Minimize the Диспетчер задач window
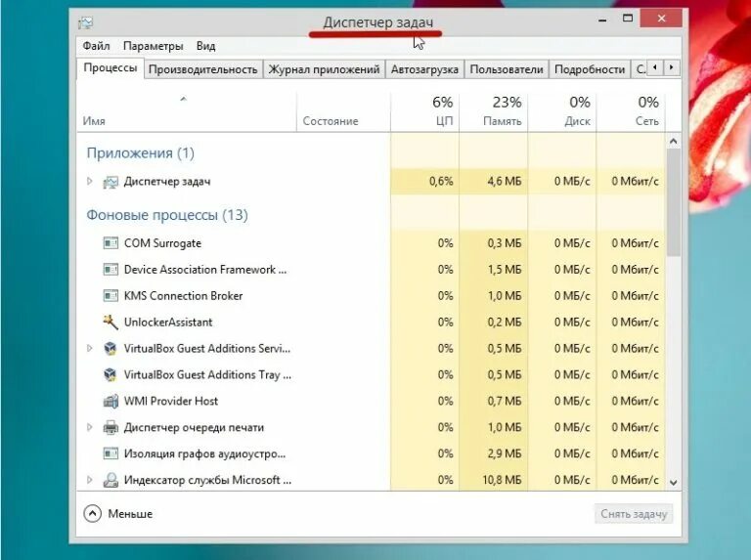Viewport: 751px width, 560px height. pos(602,19)
